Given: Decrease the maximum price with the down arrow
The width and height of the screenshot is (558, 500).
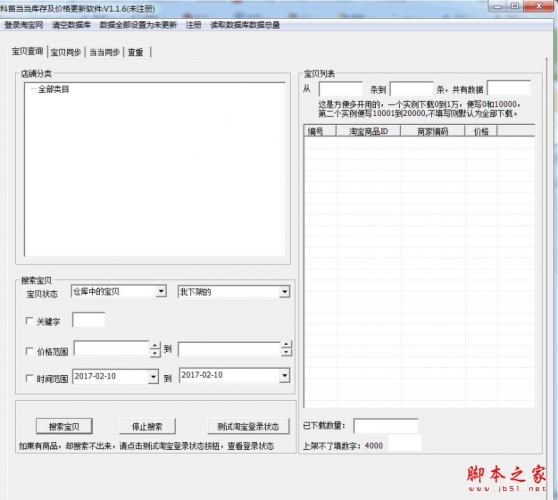Looking at the screenshot, I should [x=286, y=352].
